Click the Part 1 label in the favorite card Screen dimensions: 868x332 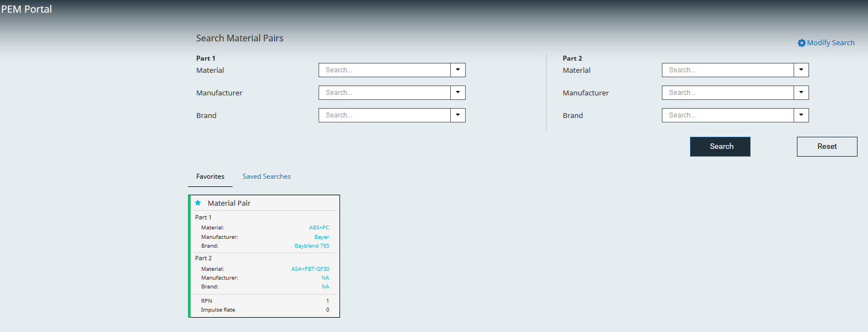pos(203,217)
